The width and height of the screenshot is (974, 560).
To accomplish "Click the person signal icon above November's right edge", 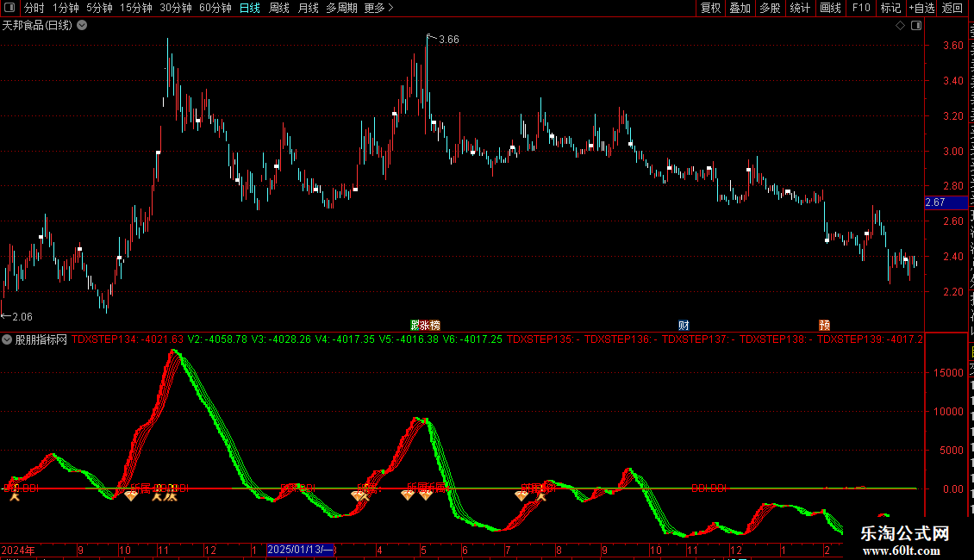I will coord(172,495).
